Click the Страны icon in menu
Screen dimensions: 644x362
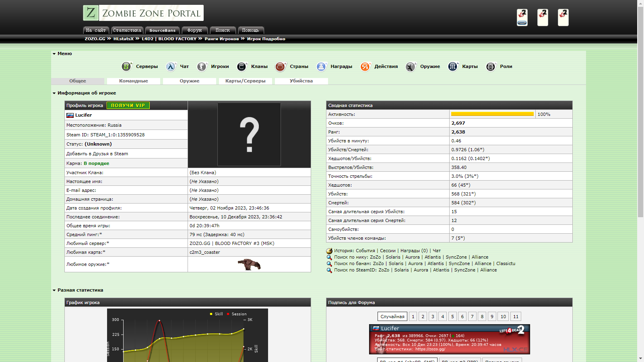281,66
